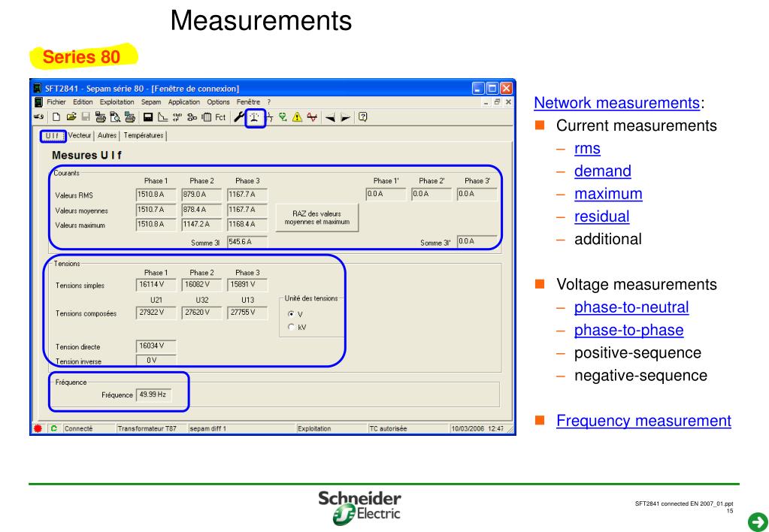
Task: Click TC autorisée in status bar
Action: pyautogui.click(x=388, y=428)
